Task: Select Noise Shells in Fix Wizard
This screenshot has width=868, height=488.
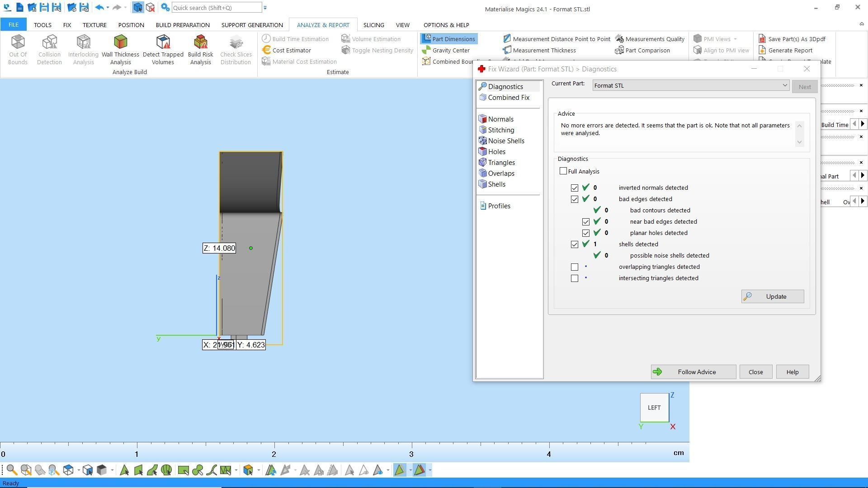Action: click(x=505, y=141)
